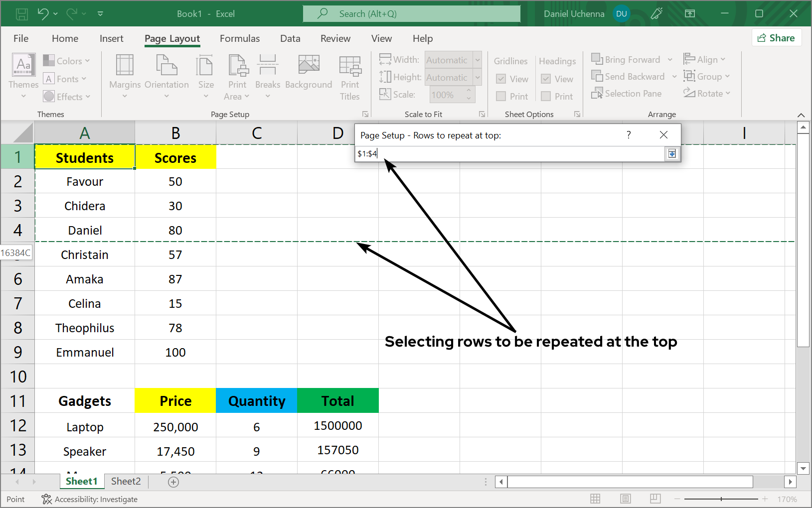Click the zoom slider in status bar
The width and height of the screenshot is (812, 508).
pyautogui.click(x=721, y=499)
